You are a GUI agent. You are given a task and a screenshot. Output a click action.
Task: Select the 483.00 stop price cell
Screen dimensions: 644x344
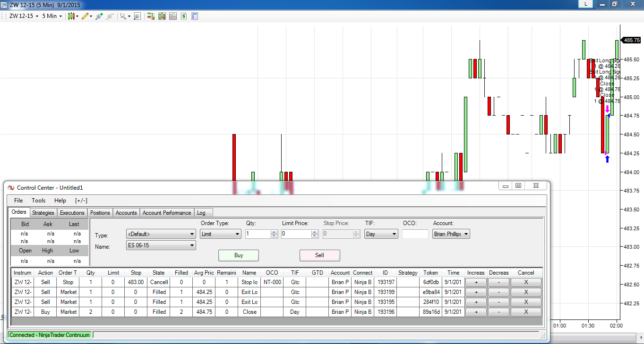click(x=136, y=282)
